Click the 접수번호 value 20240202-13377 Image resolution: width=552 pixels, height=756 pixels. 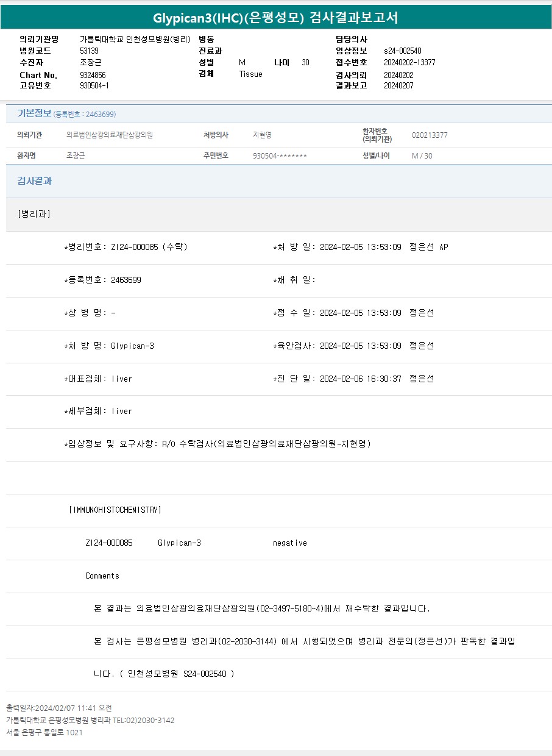tap(409, 62)
